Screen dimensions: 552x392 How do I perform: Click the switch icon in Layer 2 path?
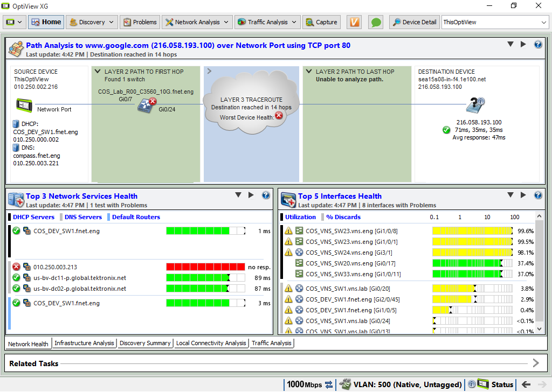click(x=146, y=106)
